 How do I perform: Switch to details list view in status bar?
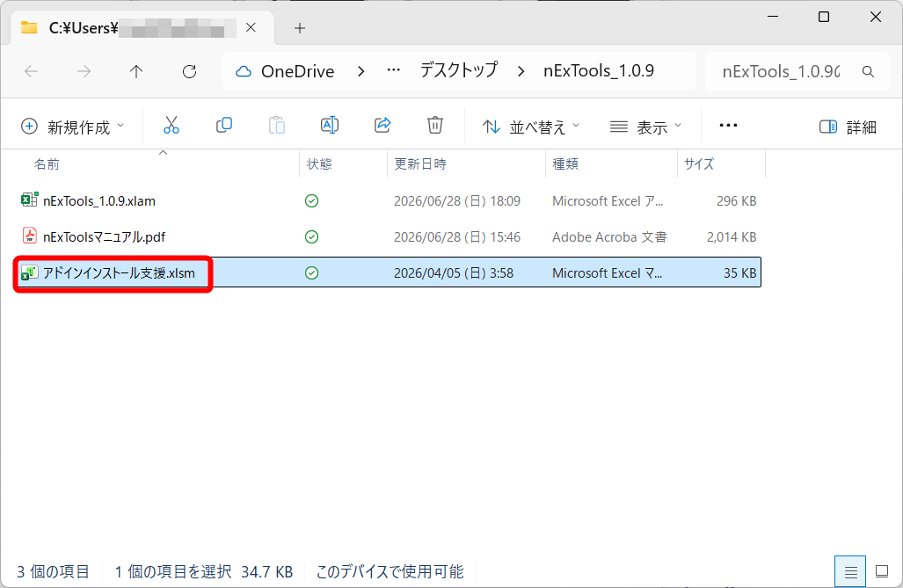tap(850, 571)
